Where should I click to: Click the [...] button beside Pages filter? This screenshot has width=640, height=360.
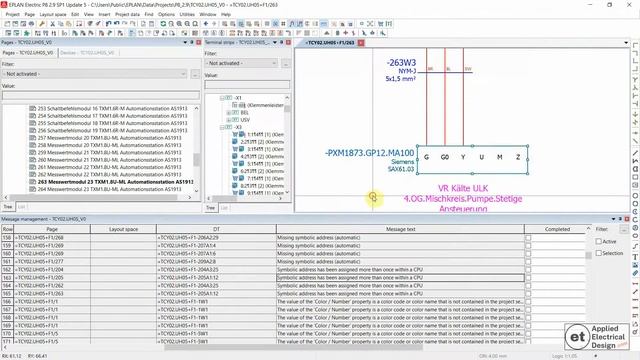tap(195, 74)
